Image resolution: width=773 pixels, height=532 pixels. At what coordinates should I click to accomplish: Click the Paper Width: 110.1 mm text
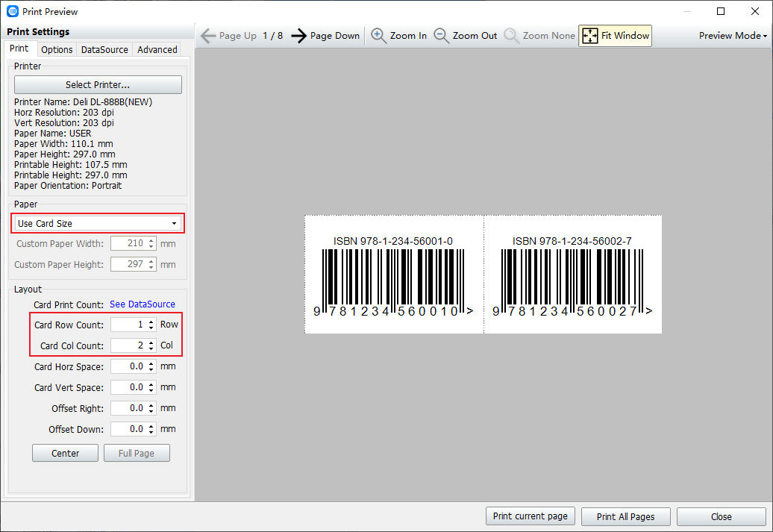63,144
